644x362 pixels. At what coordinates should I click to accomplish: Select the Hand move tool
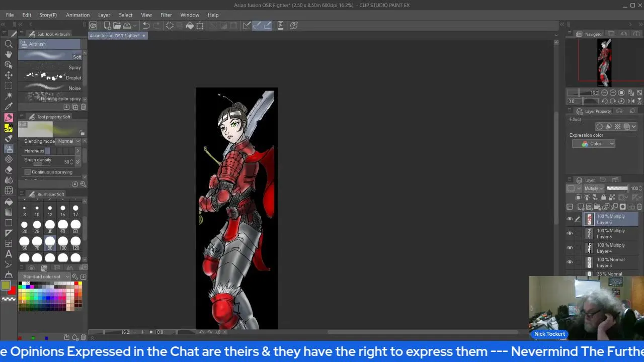coord(9,54)
